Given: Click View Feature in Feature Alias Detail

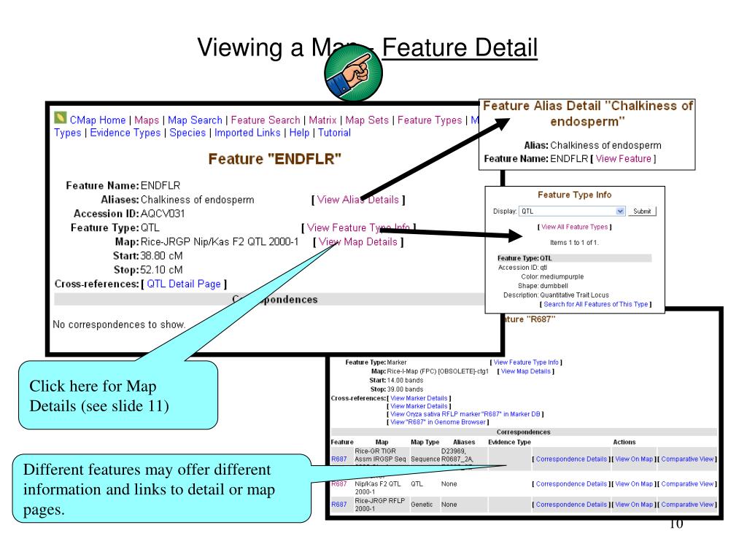Looking at the screenshot, I should click(623, 158).
